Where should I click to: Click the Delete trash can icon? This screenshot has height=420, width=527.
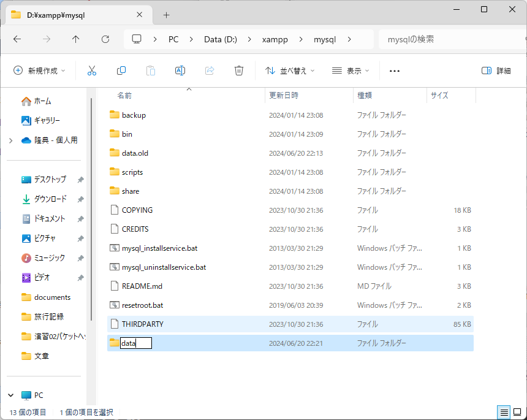[x=239, y=71]
